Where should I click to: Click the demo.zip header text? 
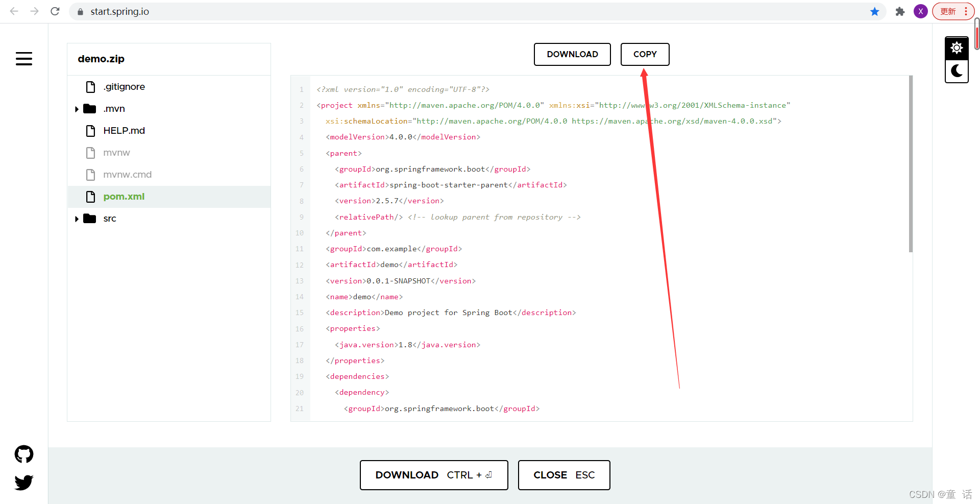(101, 59)
